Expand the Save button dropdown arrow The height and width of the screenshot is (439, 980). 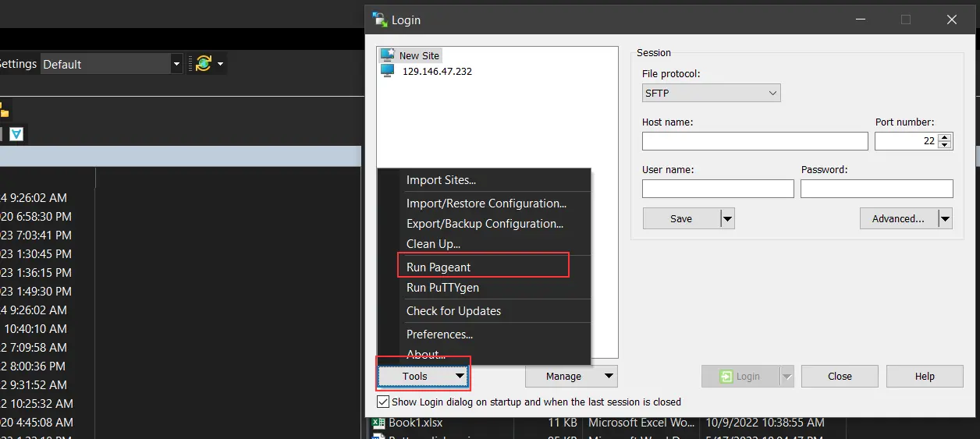pos(727,219)
